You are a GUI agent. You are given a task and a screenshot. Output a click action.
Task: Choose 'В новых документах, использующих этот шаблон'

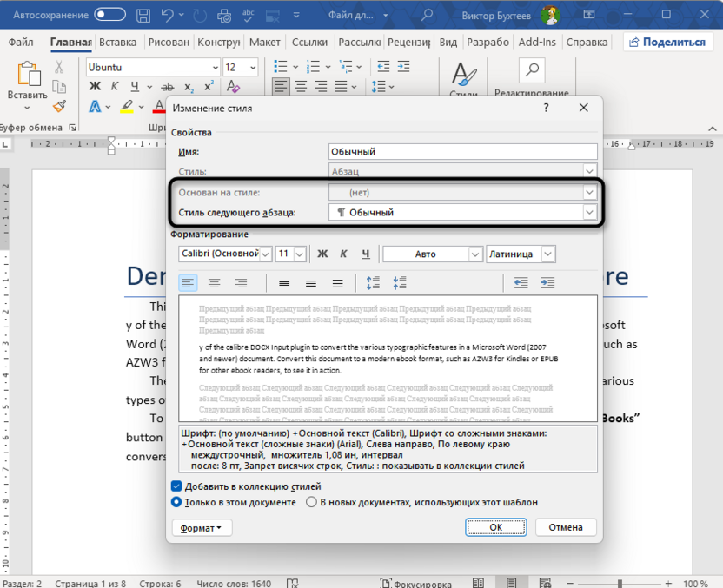tap(311, 503)
